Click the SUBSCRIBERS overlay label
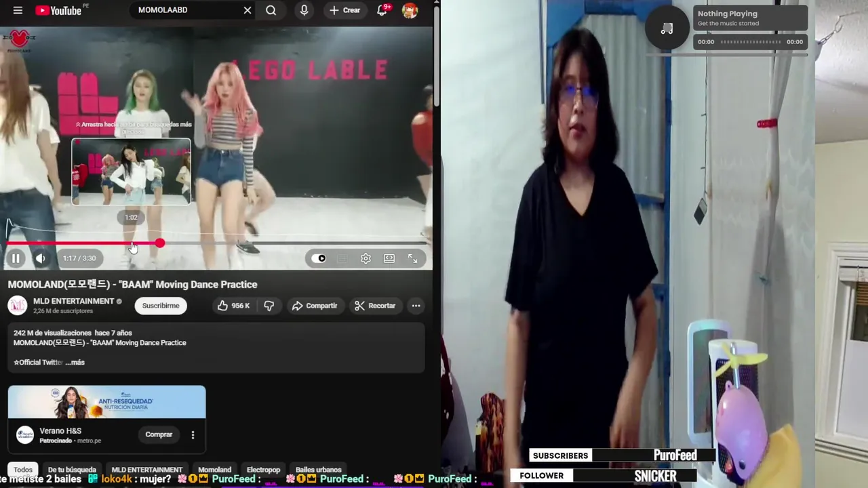 [560, 455]
